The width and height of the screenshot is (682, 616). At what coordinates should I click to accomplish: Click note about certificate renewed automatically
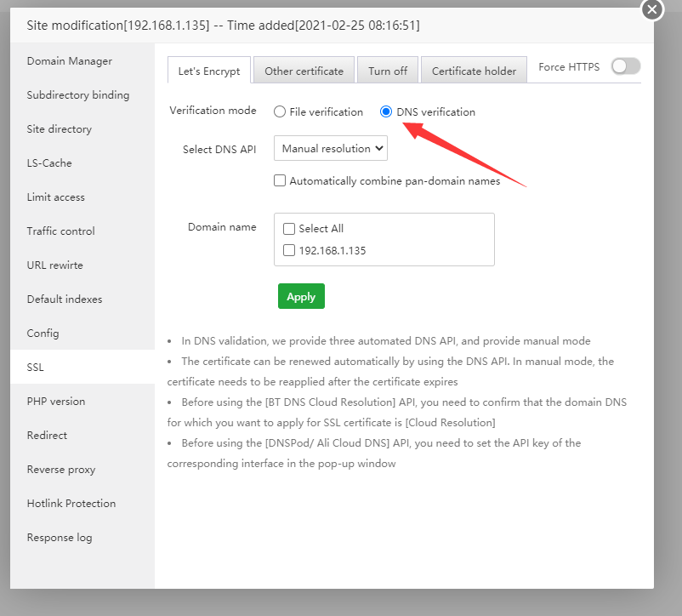coord(390,371)
